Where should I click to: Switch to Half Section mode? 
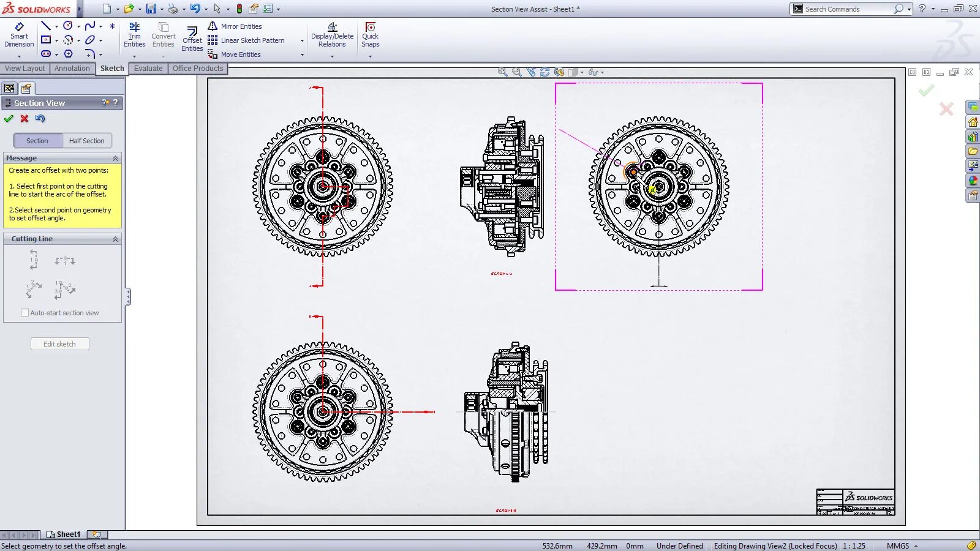tap(87, 140)
